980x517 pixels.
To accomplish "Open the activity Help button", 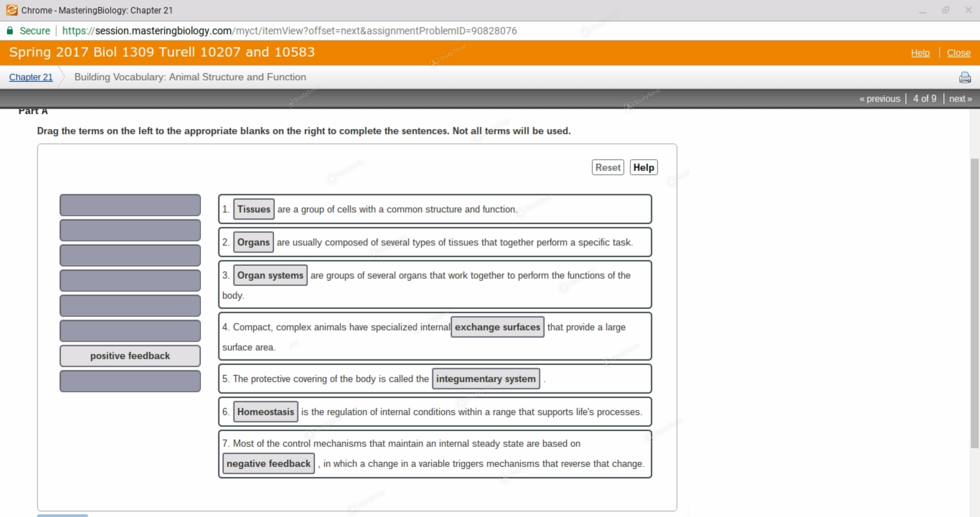I will (643, 168).
